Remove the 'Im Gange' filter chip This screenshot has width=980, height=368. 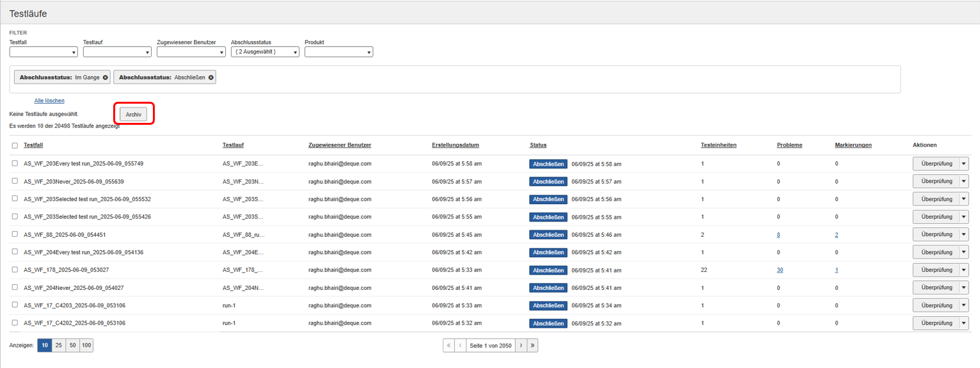(x=105, y=77)
